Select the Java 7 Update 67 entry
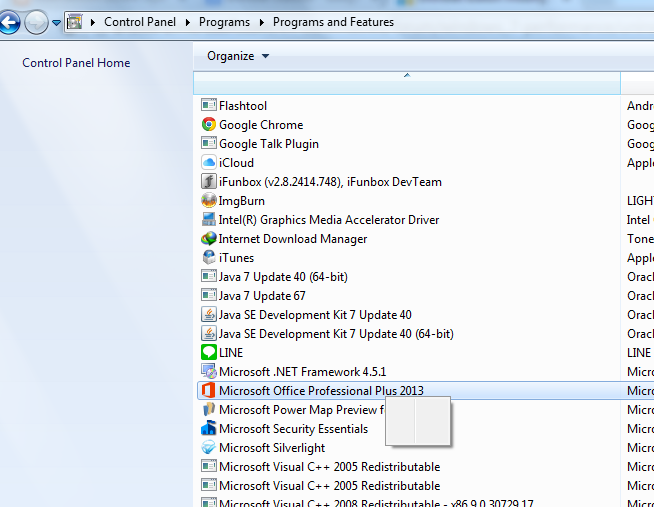This screenshot has height=507, width=654. (262, 296)
